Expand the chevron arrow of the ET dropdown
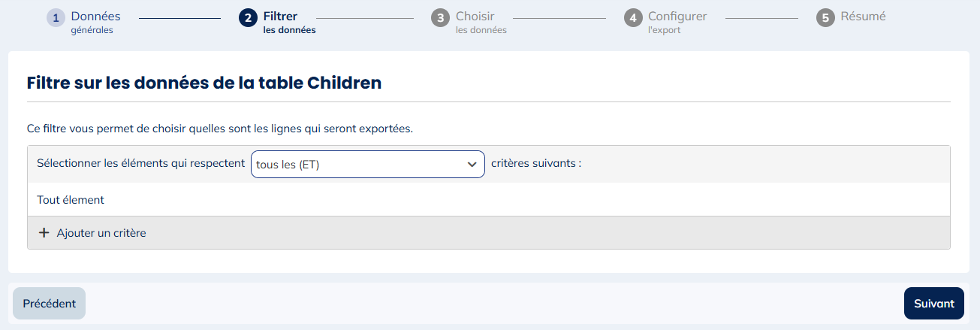This screenshot has height=330, width=980. 472,165
